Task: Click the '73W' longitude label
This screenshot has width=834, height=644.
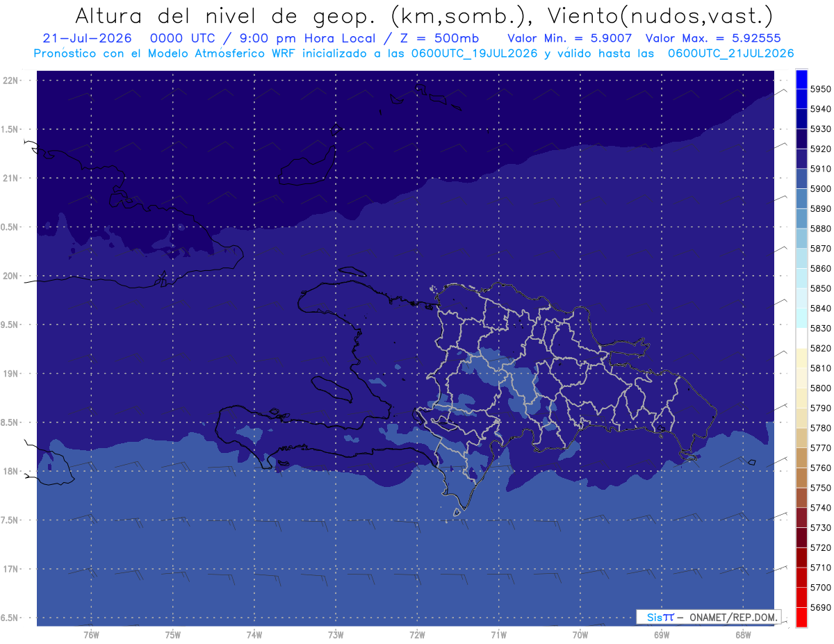Action: pos(336,634)
